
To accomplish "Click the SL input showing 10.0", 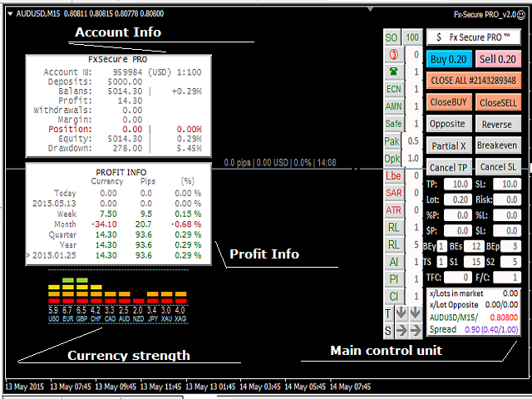I will point(507,185).
